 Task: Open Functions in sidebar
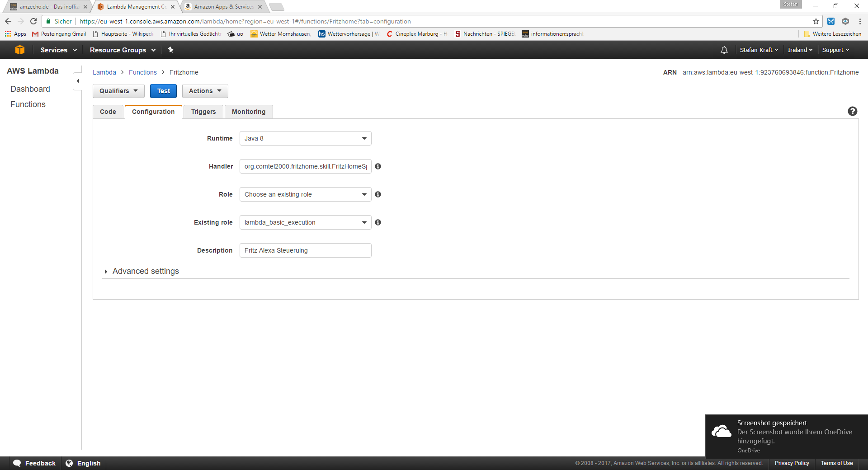point(28,104)
